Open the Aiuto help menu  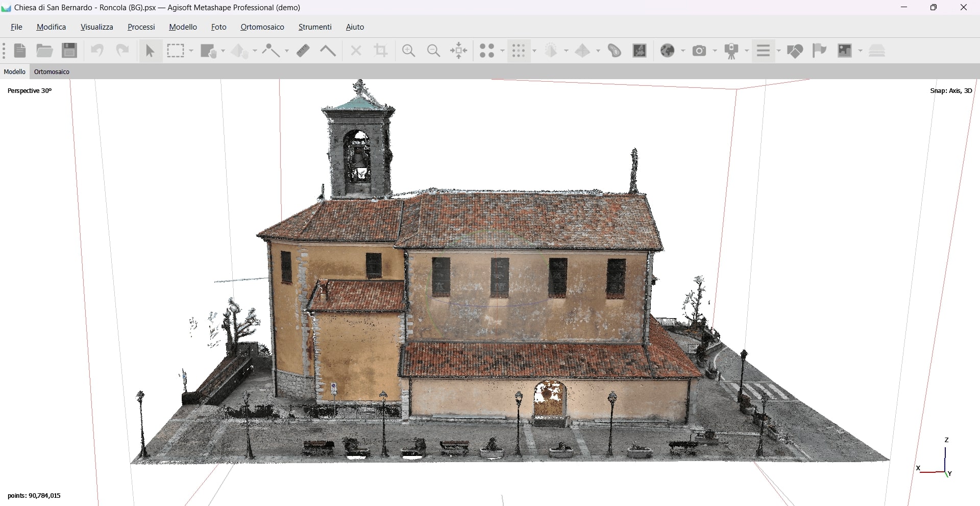point(355,27)
